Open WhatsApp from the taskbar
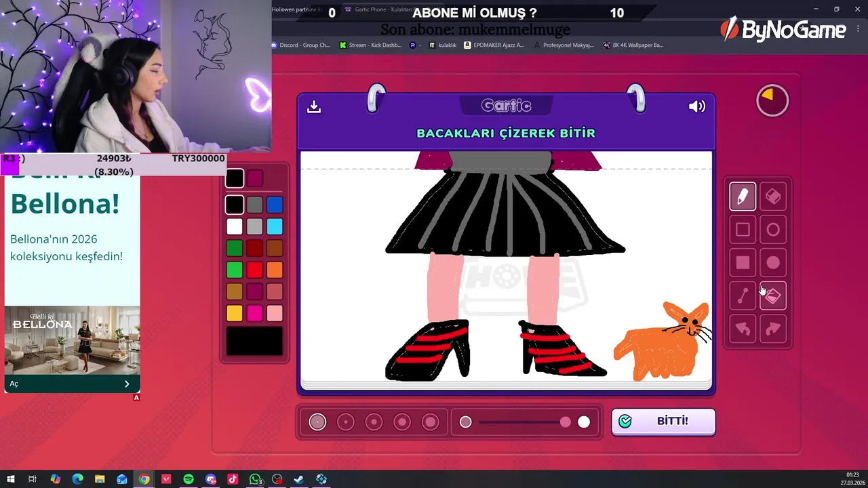Image resolution: width=868 pixels, height=488 pixels. click(x=255, y=479)
